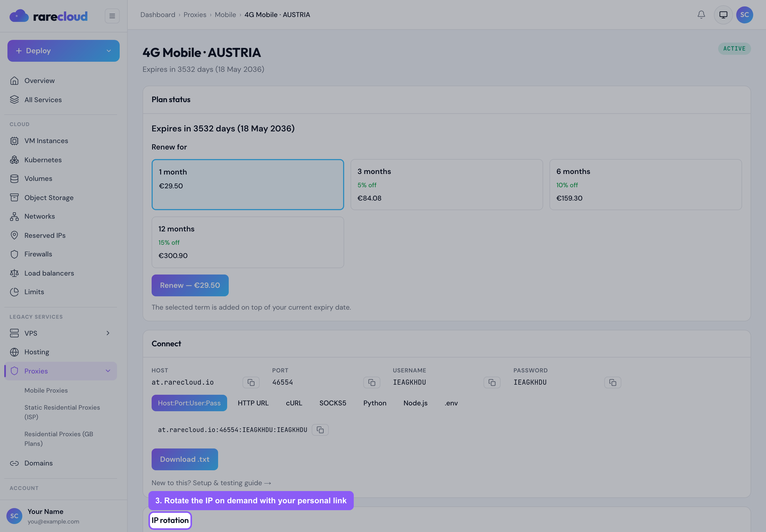Select the 6 months renewal option
This screenshot has width=766, height=532.
(x=645, y=184)
